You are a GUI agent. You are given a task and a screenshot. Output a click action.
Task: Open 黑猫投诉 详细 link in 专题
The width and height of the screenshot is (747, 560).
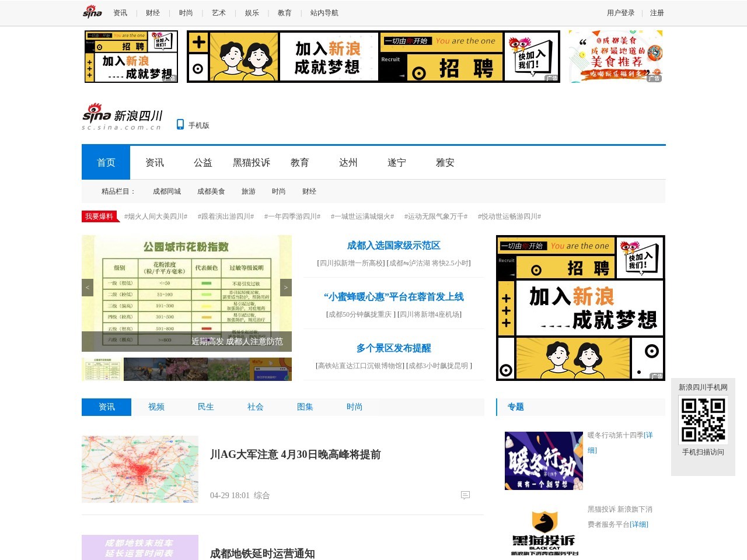[639, 524]
